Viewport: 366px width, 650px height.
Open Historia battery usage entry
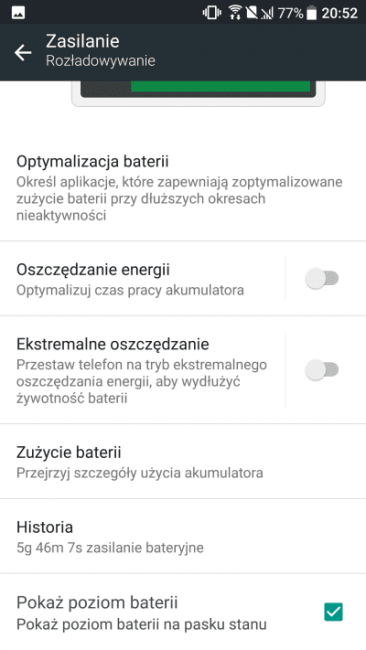tap(183, 536)
